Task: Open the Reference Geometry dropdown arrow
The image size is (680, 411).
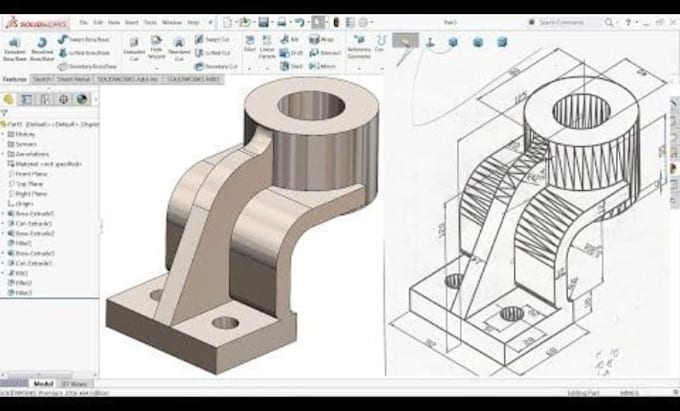Action: tap(360, 68)
